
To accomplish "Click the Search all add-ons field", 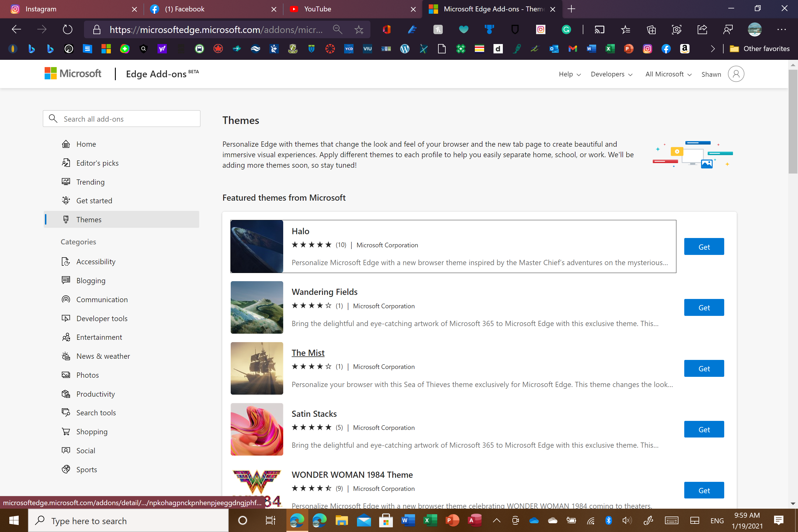I will point(121,118).
